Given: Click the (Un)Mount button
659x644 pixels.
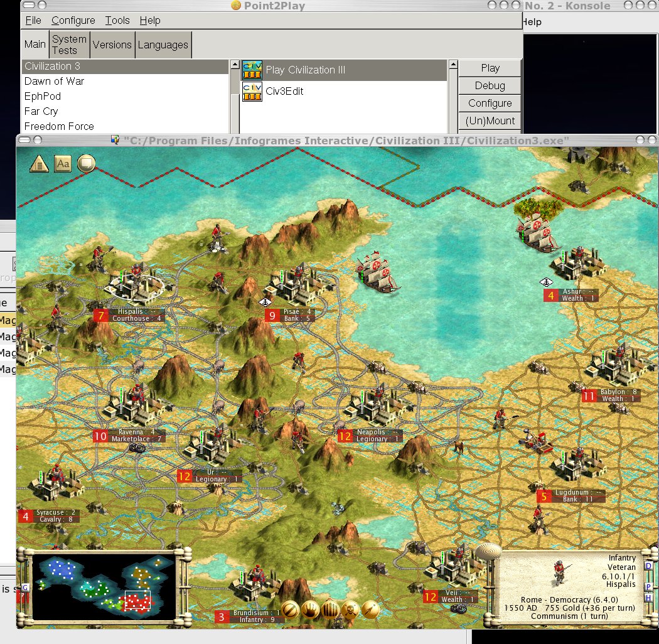Looking at the screenshot, I should coord(490,121).
